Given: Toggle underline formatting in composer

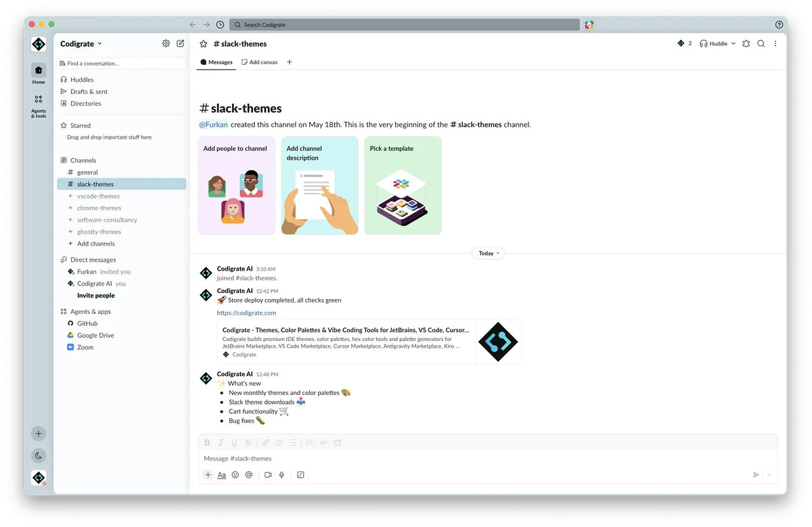Looking at the screenshot, I should coord(234,442).
